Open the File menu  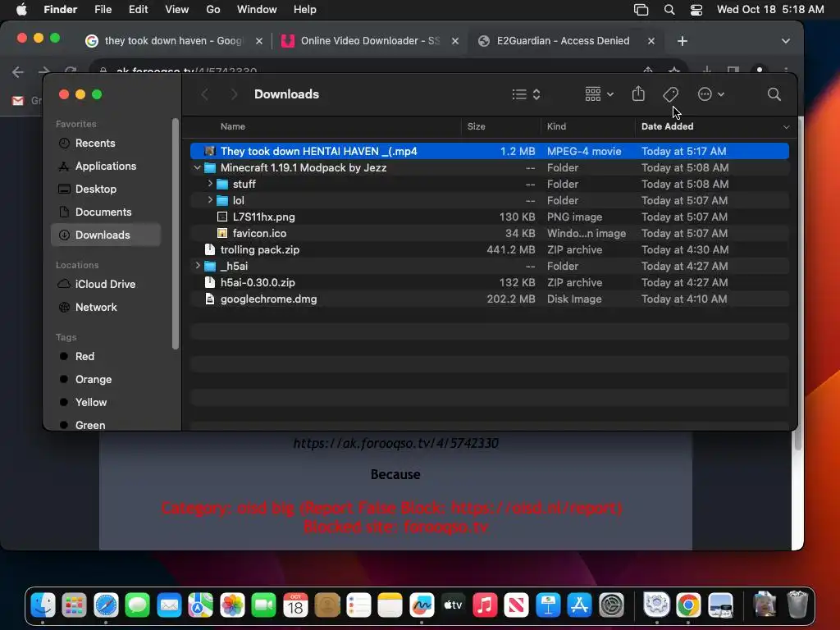pos(103,10)
